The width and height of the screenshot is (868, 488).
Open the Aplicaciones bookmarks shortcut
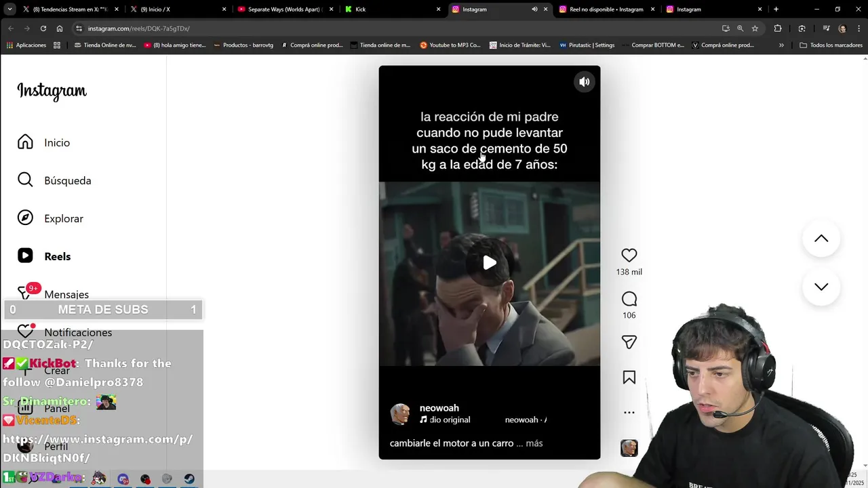click(26, 45)
